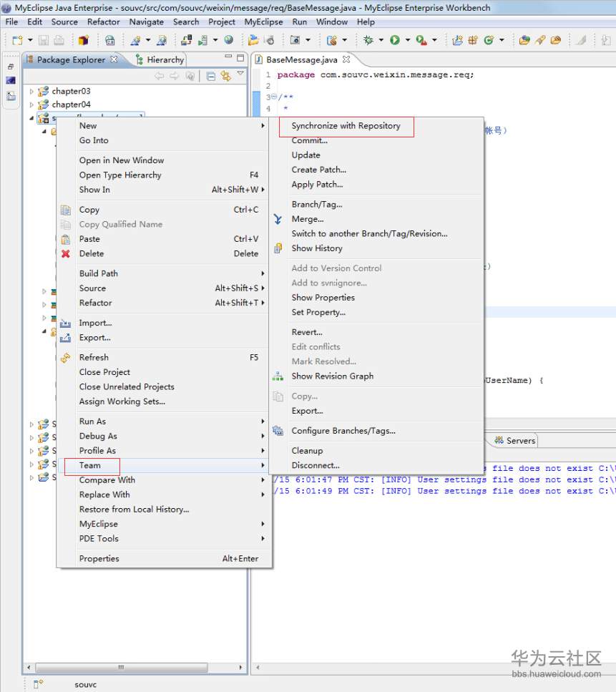This screenshot has height=692, width=616.
Task: Choose Paste in context menu
Action: pyautogui.click(x=164, y=239)
